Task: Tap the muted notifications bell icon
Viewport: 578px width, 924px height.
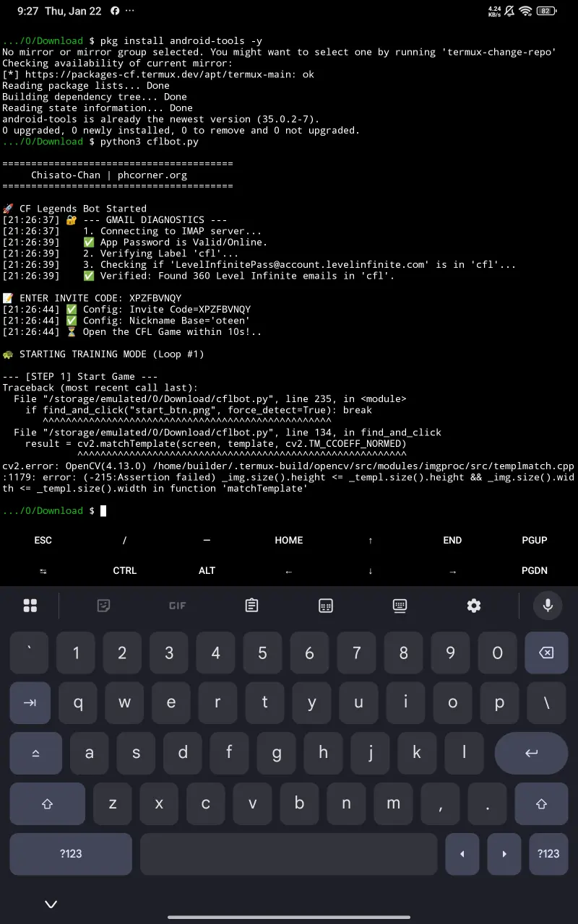Action: pos(510,12)
